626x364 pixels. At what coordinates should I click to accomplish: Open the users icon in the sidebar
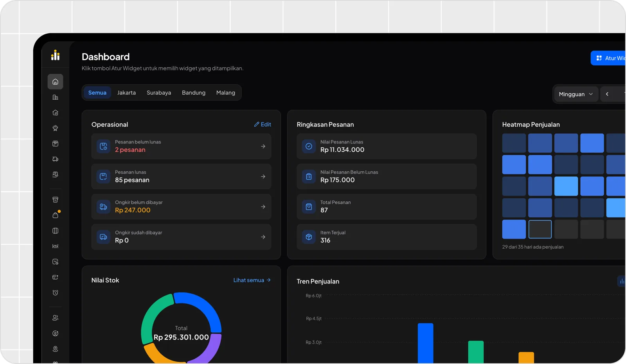point(55,318)
